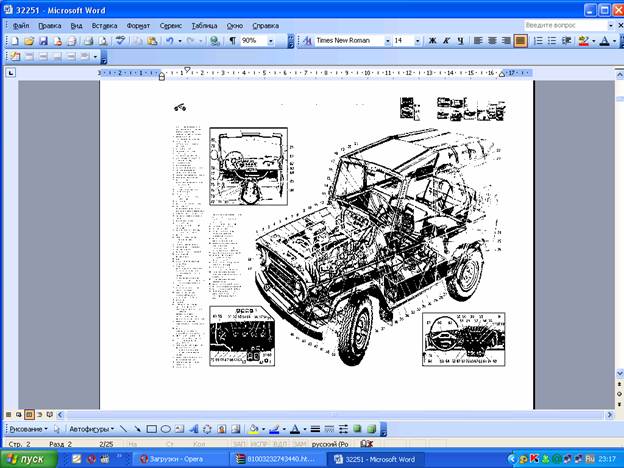Image resolution: width=624 pixels, height=468 pixels.
Task: Open the Формат menu
Action: coord(138,25)
